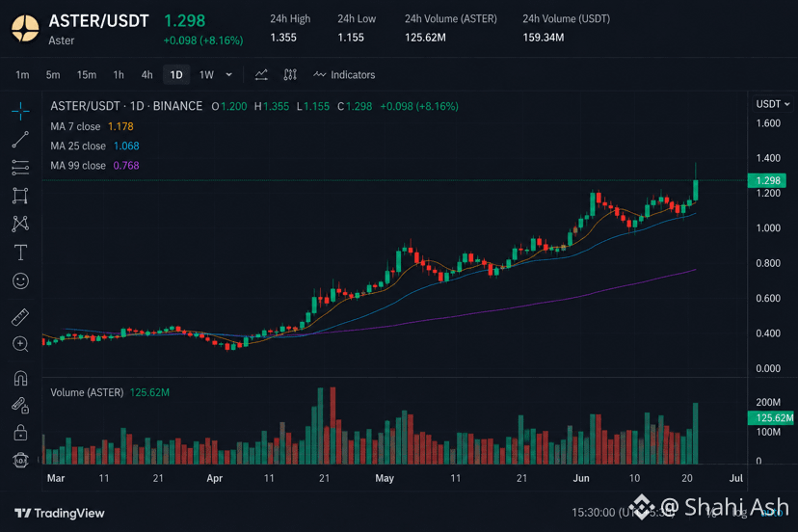Open the horizontal lines Fibonacci tool
This screenshot has height=532, width=798.
click(20, 168)
